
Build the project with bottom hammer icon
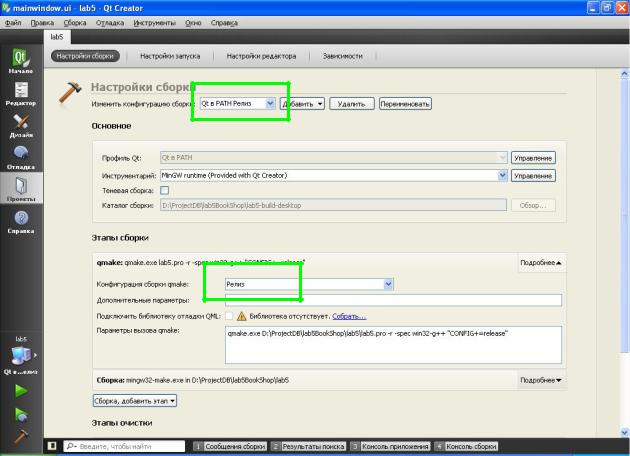[x=21, y=436]
